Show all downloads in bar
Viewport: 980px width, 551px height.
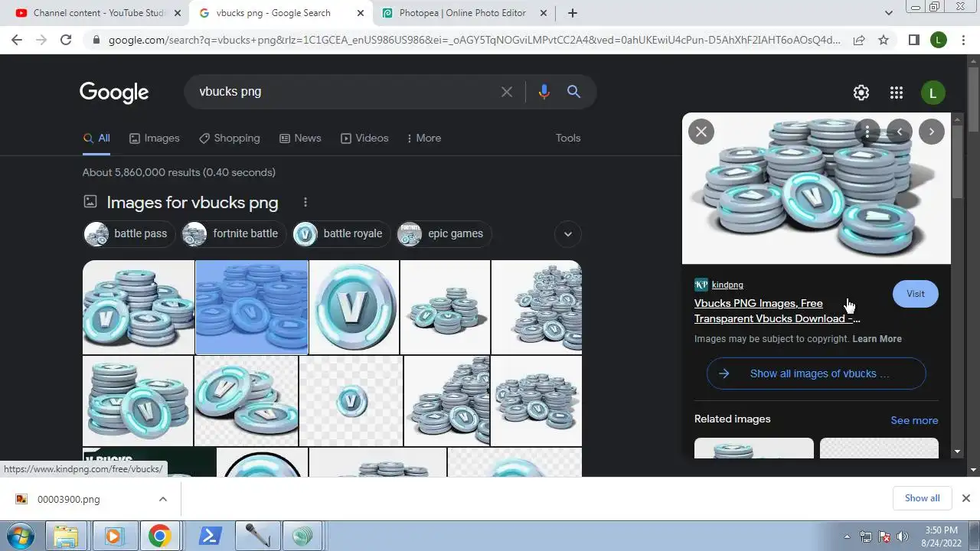point(922,498)
